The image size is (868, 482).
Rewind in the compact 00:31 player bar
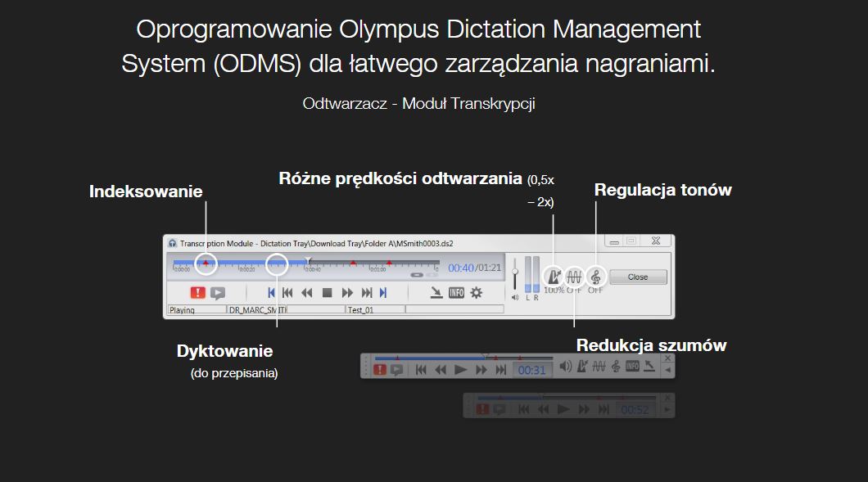pos(441,370)
